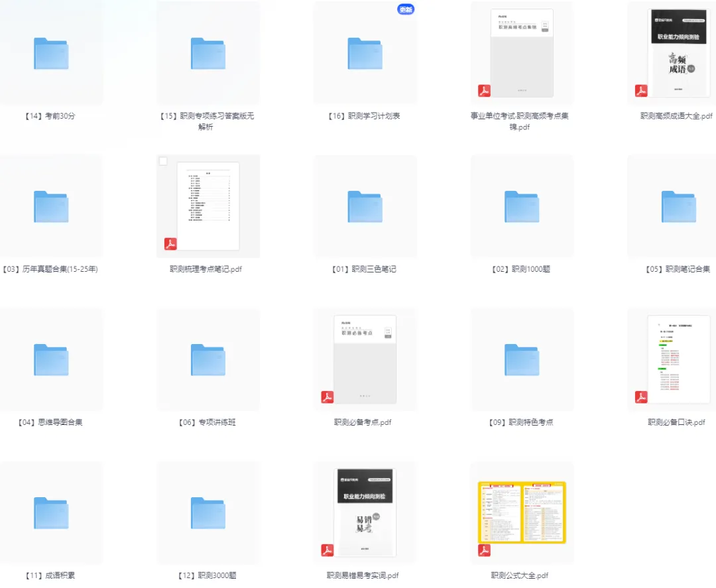Click PDF badge on 职测梳理考点笔记

click(x=170, y=244)
